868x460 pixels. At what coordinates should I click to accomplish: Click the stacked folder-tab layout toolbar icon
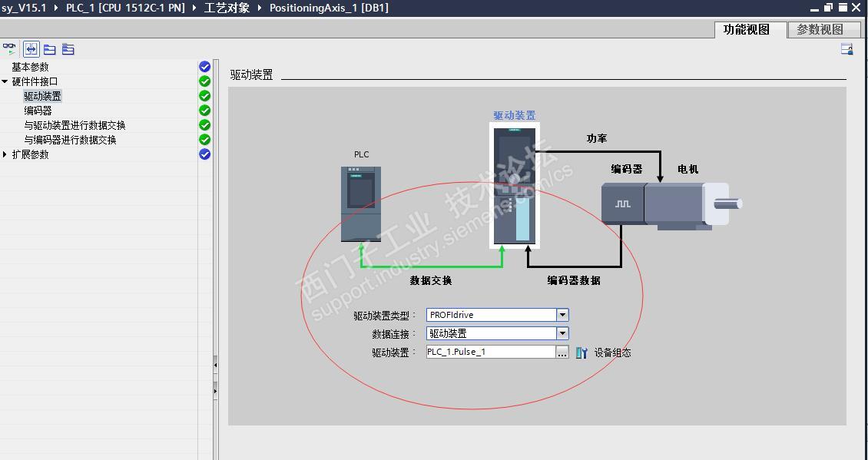tap(68, 49)
